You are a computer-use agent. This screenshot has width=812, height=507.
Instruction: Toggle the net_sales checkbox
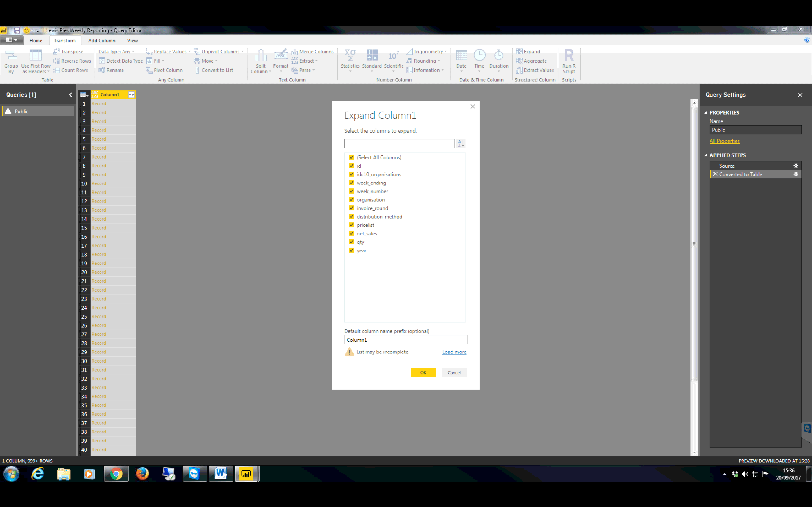[351, 234]
